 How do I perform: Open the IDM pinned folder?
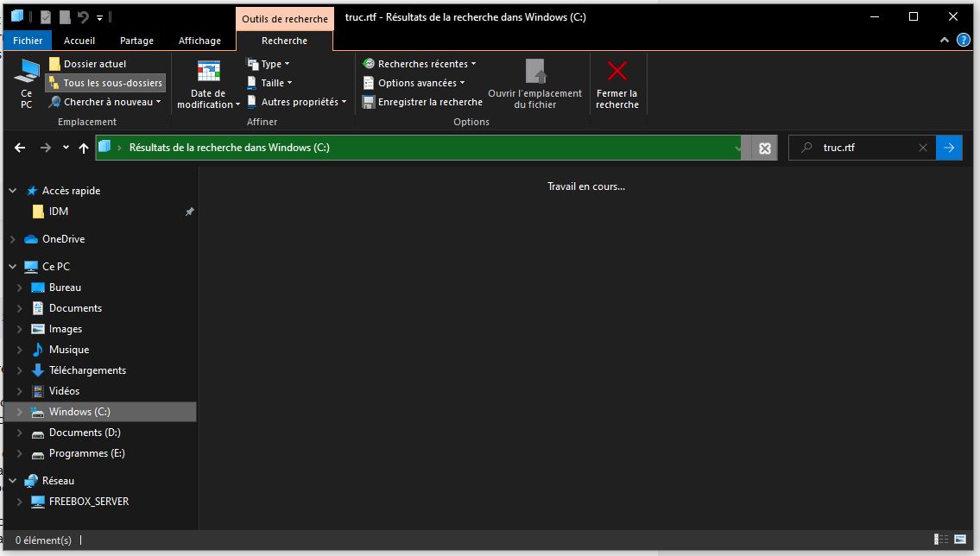tap(58, 212)
